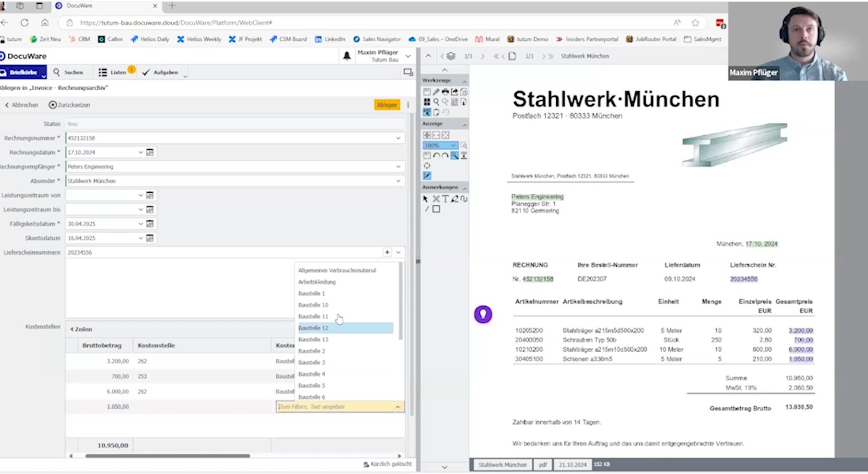Open the Leistungszeitraum von date dropdown
The width and height of the screenshot is (868, 474).
coord(140,195)
